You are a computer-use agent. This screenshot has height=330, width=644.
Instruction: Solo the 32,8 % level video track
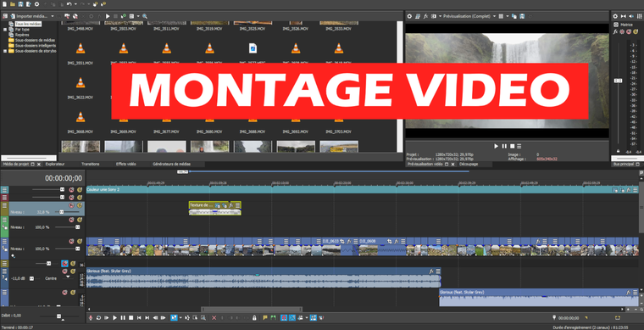80,204
